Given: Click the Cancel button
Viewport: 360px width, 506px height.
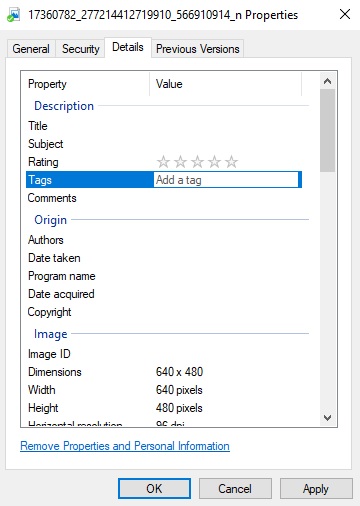Looking at the screenshot, I should [235, 489].
